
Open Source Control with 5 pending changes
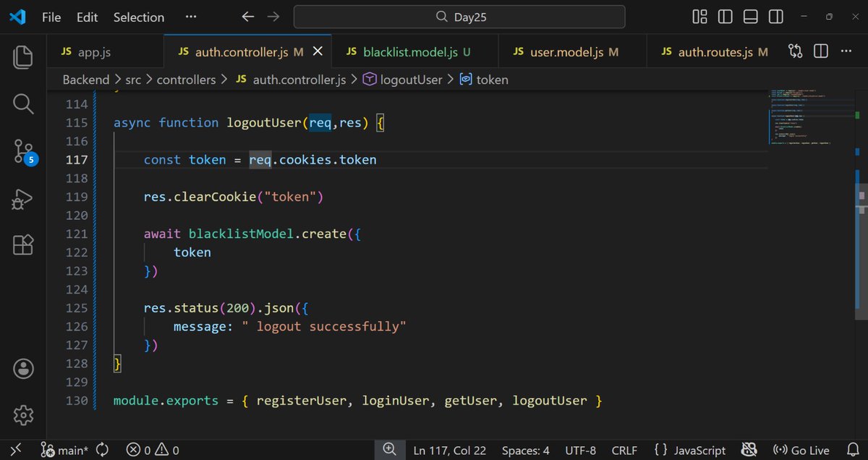click(23, 152)
